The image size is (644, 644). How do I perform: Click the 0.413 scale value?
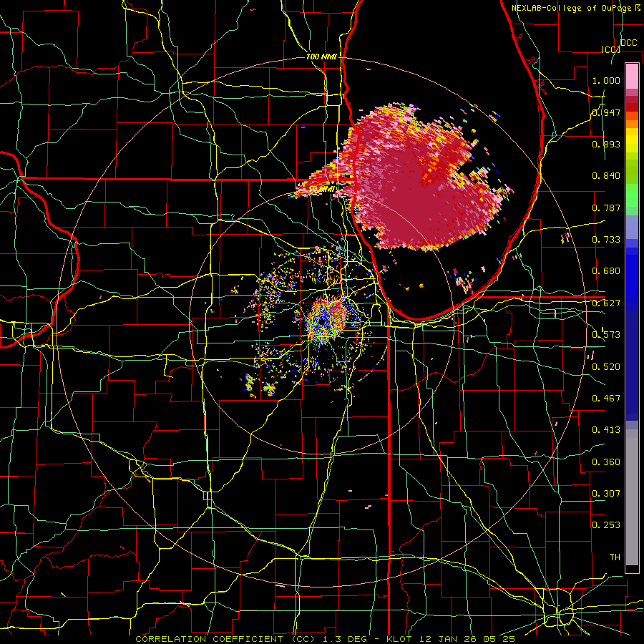coord(606,430)
